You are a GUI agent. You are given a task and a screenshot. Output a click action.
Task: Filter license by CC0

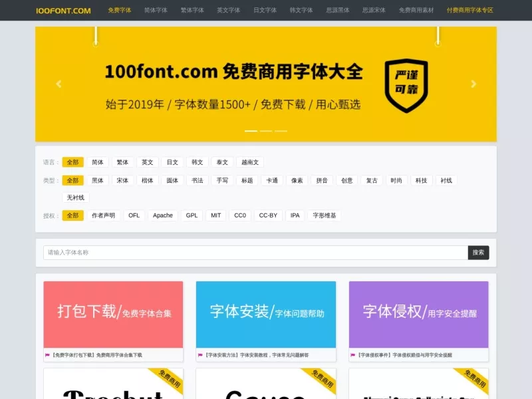pyautogui.click(x=240, y=215)
